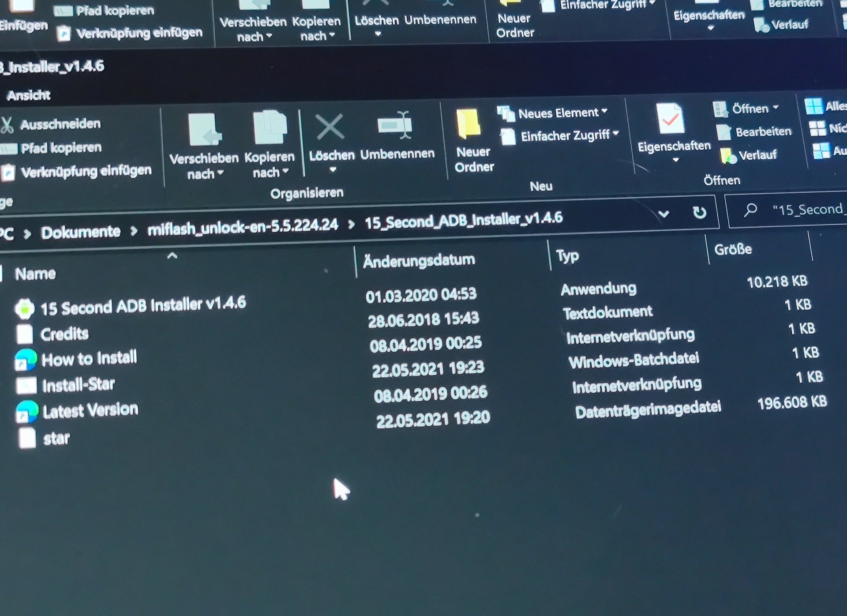Sort by the Änderungsdatum column header

point(419,260)
